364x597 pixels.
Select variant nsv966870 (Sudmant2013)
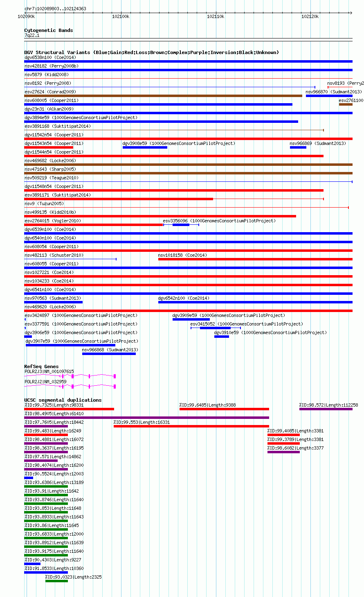point(329,96)
